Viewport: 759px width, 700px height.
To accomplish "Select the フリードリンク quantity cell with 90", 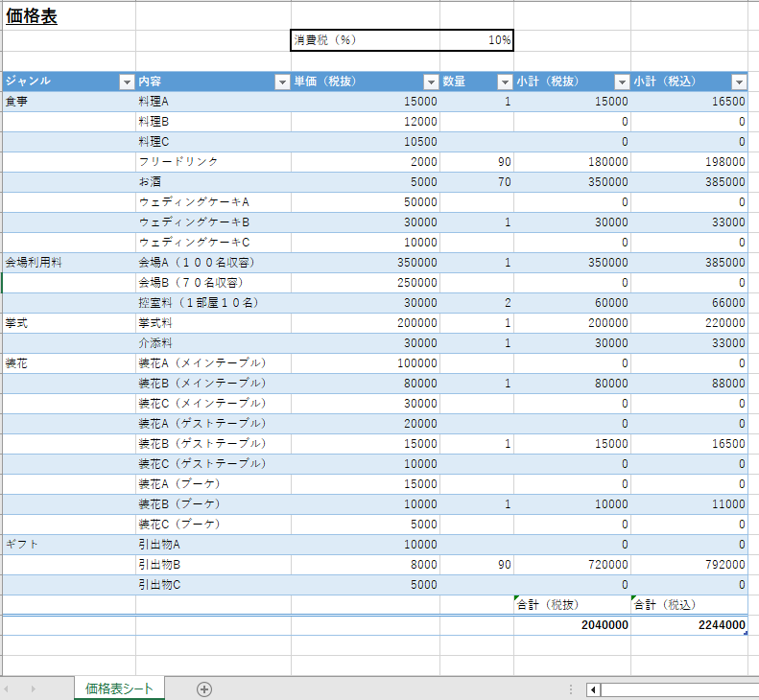I will [477, 162].
